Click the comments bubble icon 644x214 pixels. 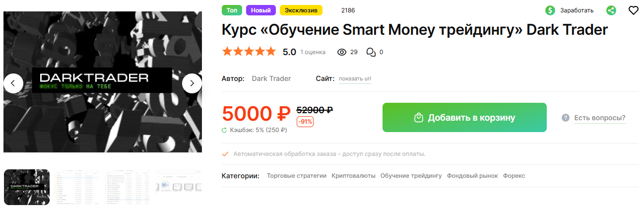coord(371,52)
